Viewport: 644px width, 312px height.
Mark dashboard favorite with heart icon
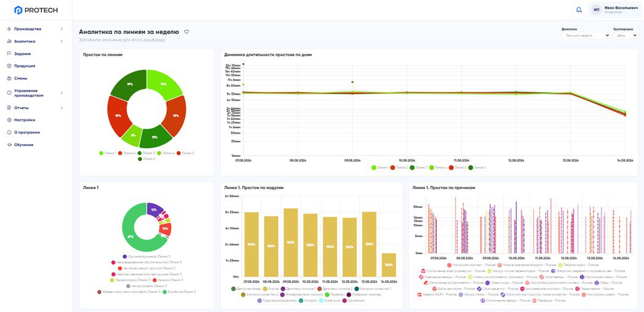[x=186, y=31]
